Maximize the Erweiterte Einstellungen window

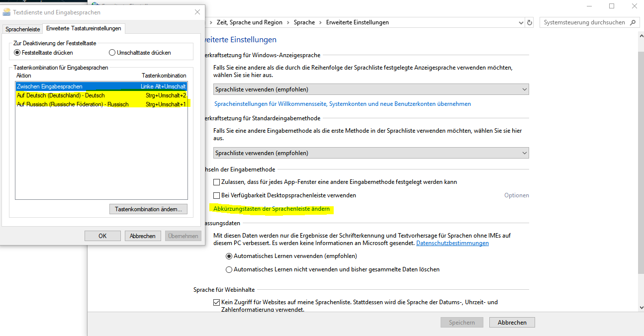click(612, 6)
